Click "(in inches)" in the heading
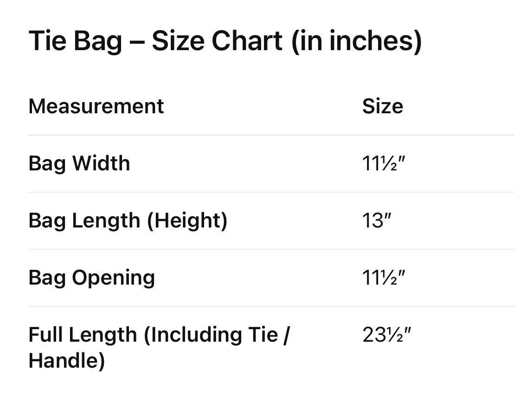 coord(357,41)
